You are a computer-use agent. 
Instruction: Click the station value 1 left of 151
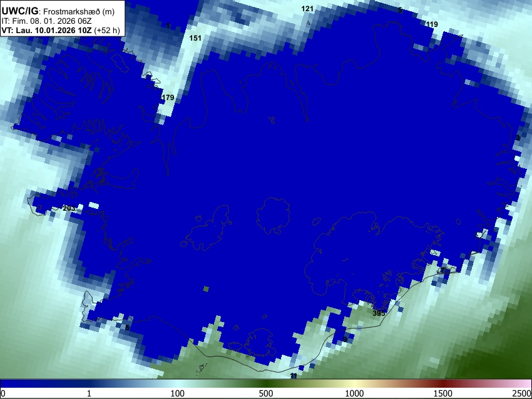point(168,26)
